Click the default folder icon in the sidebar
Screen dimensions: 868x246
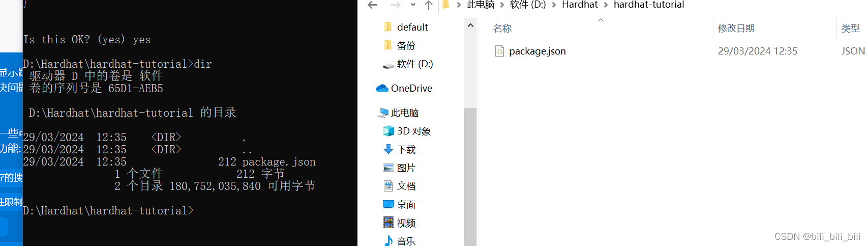388,26
